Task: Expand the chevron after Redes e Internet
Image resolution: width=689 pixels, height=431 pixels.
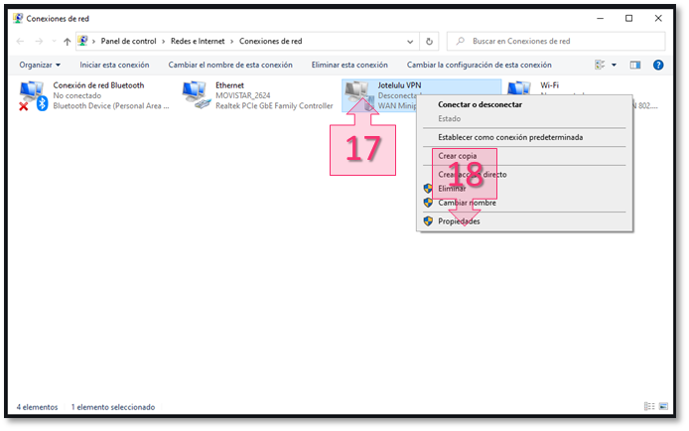Action: (232, 41)
